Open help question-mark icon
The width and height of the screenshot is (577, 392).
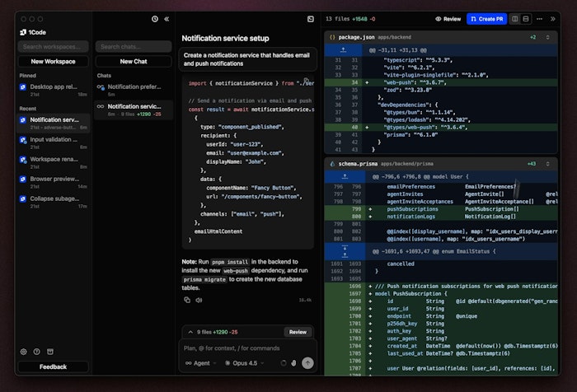(x=37, y=352)
